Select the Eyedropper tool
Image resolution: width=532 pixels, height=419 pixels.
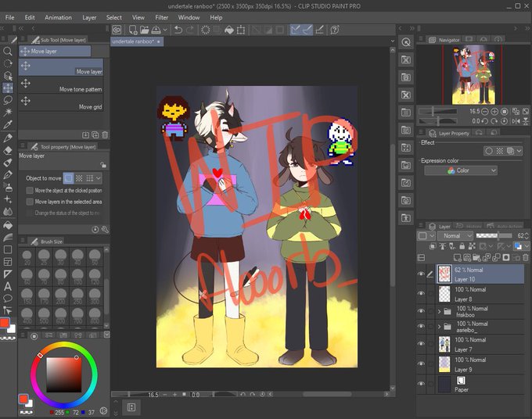tap(8, 124)
